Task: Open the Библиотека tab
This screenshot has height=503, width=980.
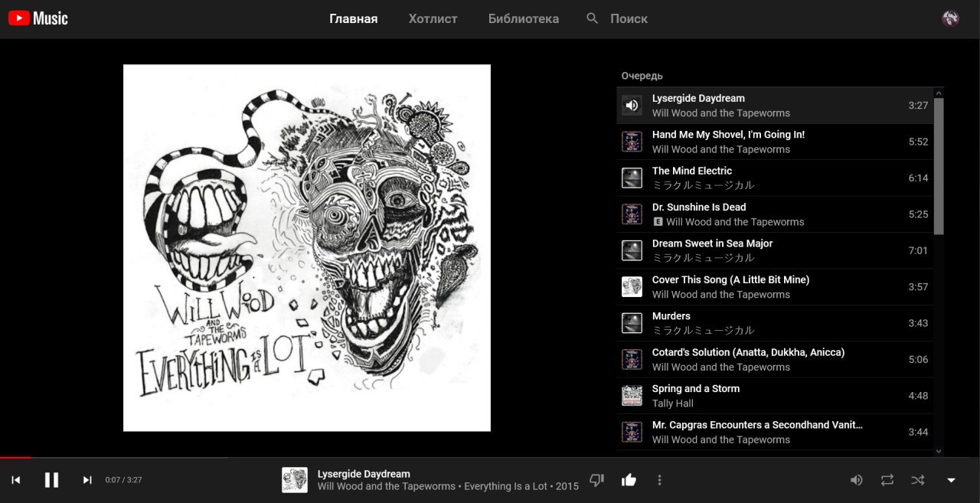Action: coord(524,19)
